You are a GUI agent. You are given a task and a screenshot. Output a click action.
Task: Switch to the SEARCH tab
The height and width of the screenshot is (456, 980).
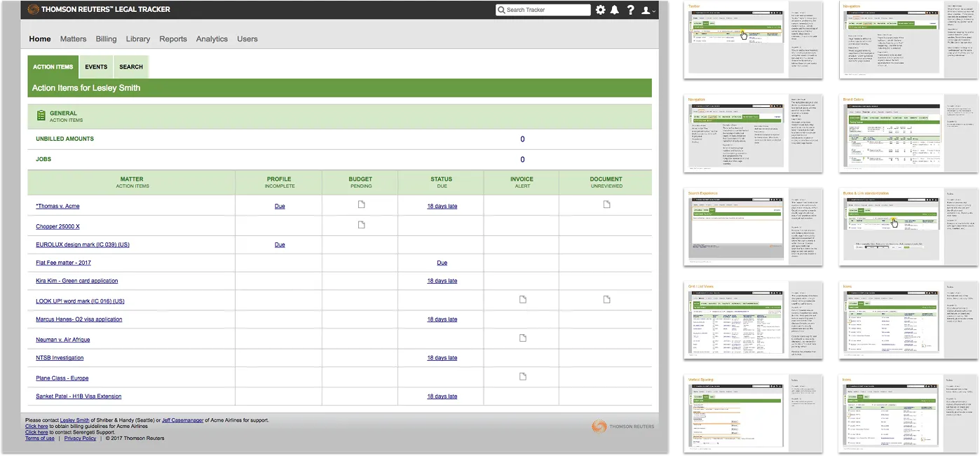(x=130, y=67)
